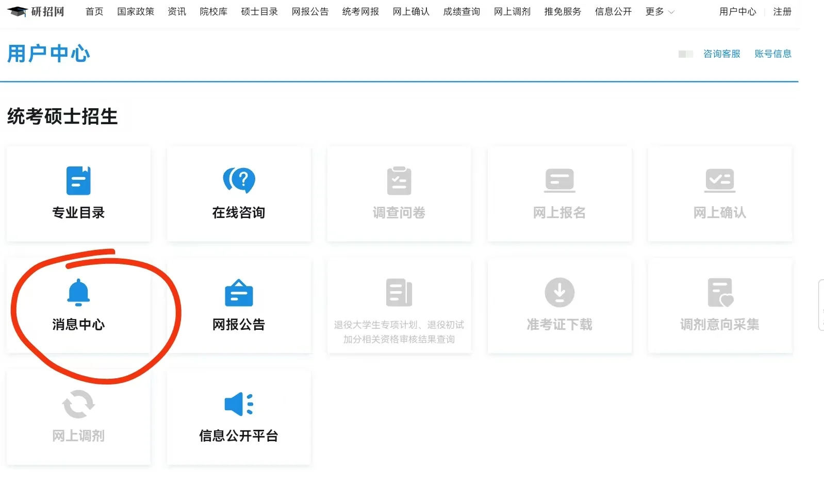This screenshot has width=824, height=504.
Task: Click the 信息公开平台 card label
Action: tap(239, 435)
